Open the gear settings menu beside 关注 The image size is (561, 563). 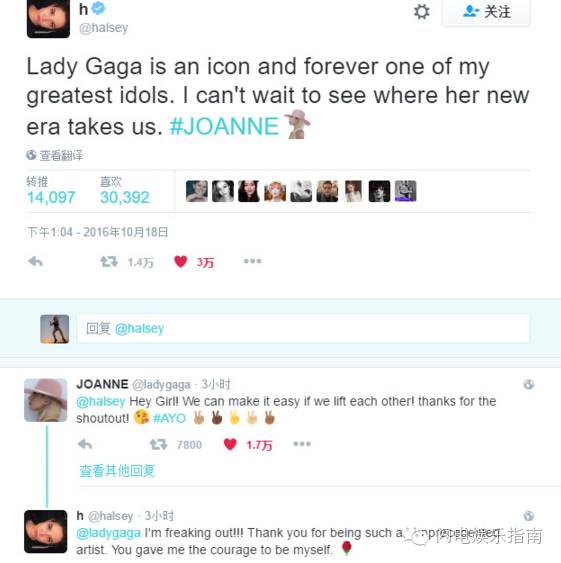[421, 12]
